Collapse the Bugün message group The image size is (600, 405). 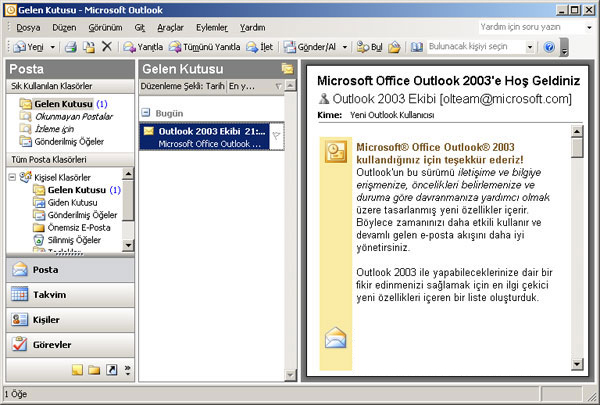145,113
